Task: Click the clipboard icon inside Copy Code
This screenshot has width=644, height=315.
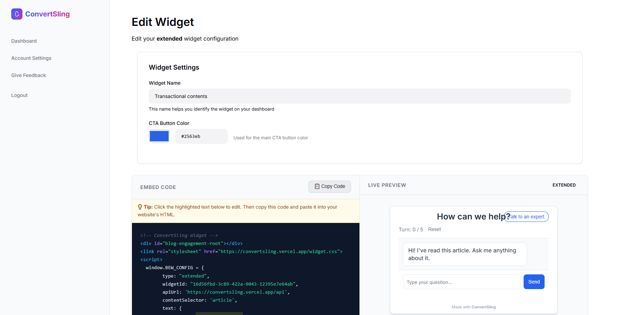Action: click(317, 186)
